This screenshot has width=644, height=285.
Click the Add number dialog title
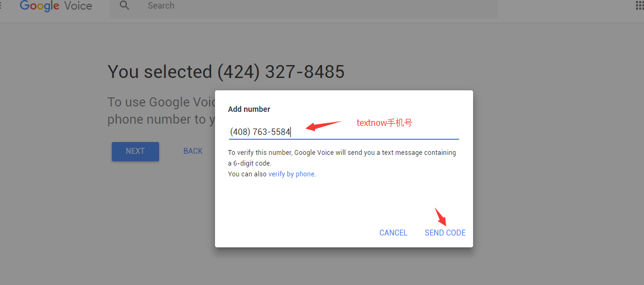[x=249, y=109]
